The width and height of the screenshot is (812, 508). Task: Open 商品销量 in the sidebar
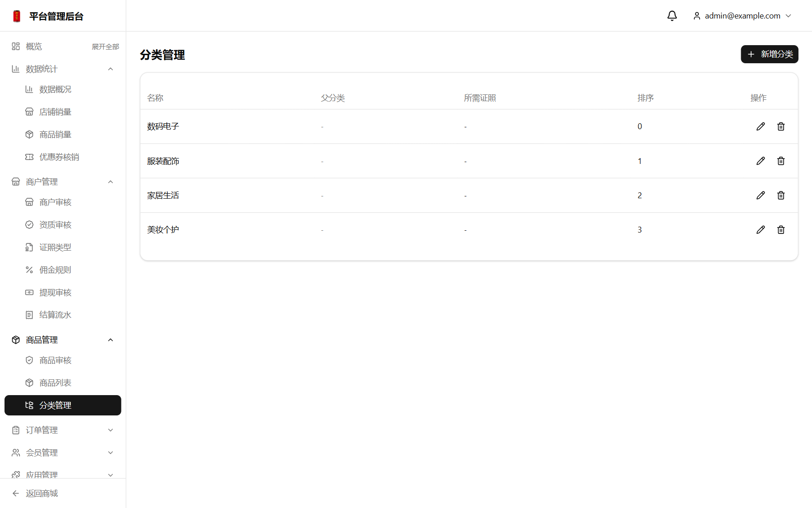tap(63, 135)
